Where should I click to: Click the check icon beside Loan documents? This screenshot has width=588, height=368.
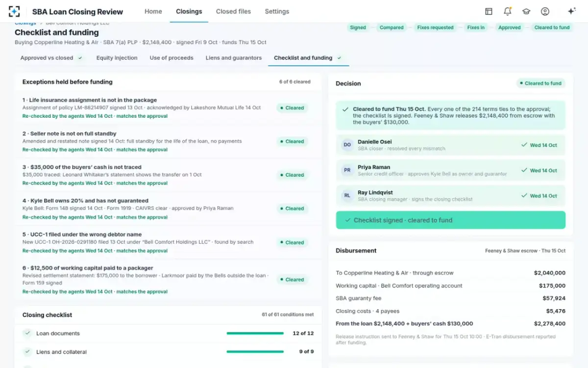pyautogui.click(x=27, y=333)
